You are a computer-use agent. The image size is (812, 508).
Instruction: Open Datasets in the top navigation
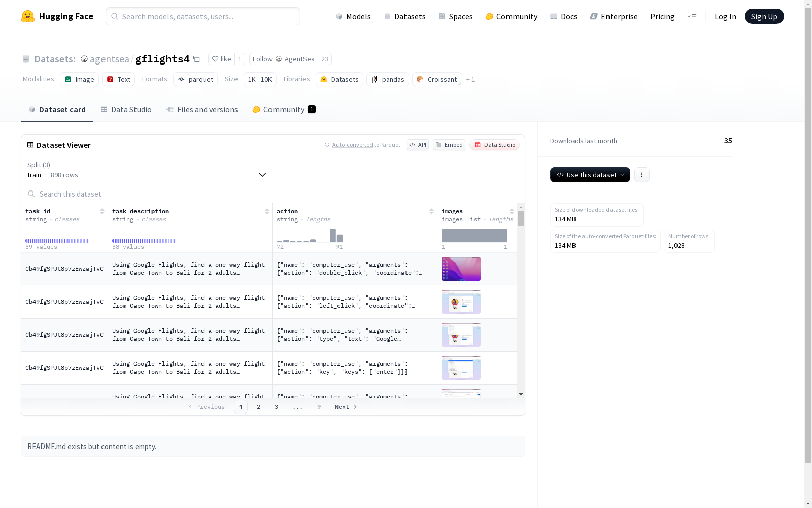(404, 16)
